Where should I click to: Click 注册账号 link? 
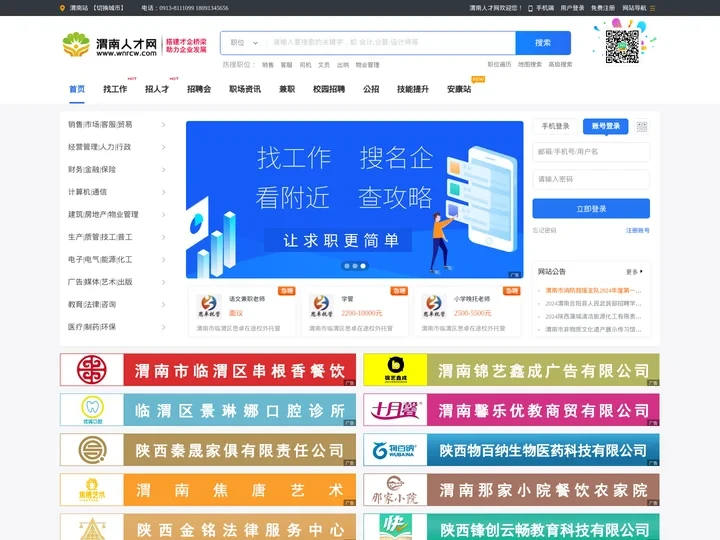(637, 231)
